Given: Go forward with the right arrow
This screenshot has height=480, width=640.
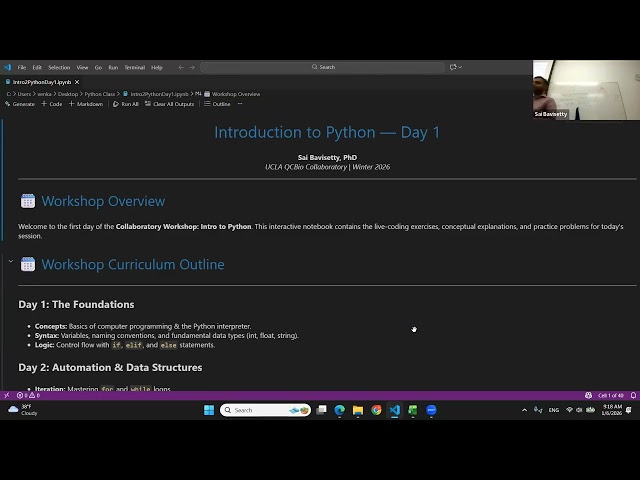Looking at the screenshot, I should [x=192, y=67].
